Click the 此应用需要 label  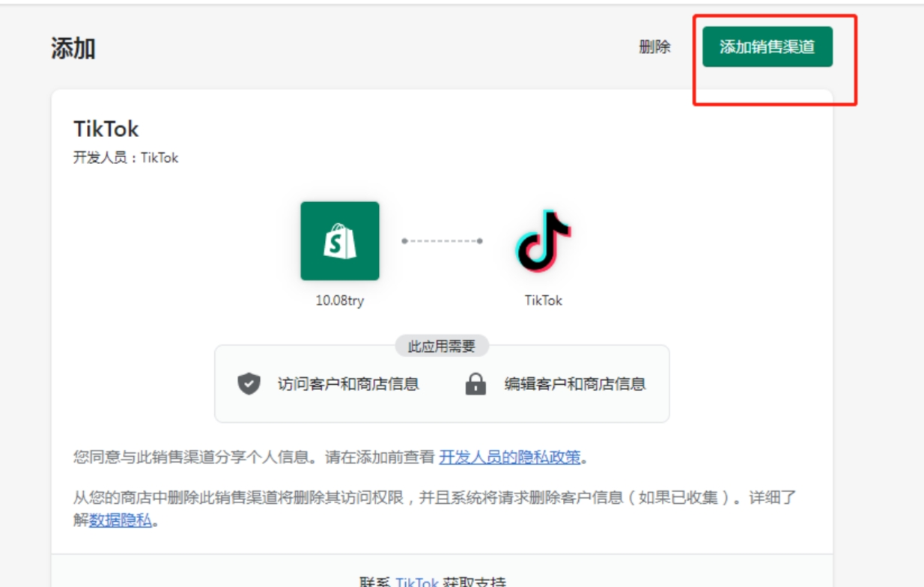(442, 346)
